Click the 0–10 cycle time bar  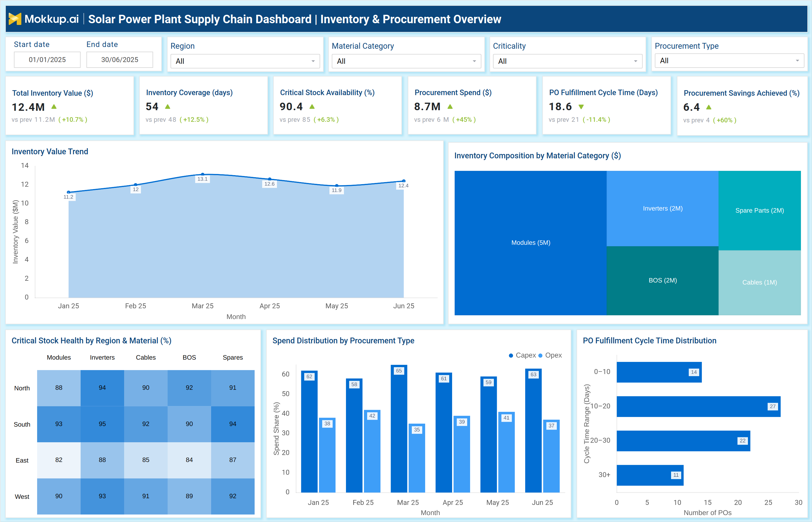click(659, 372)
